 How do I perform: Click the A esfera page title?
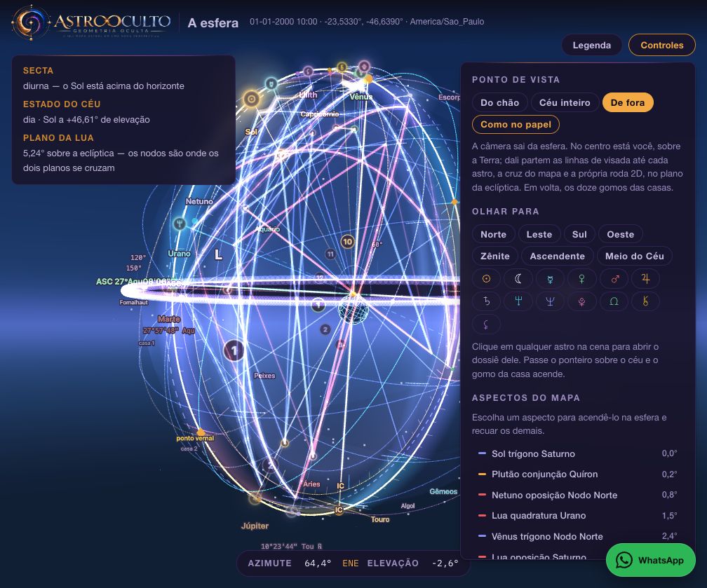(213, 23)
